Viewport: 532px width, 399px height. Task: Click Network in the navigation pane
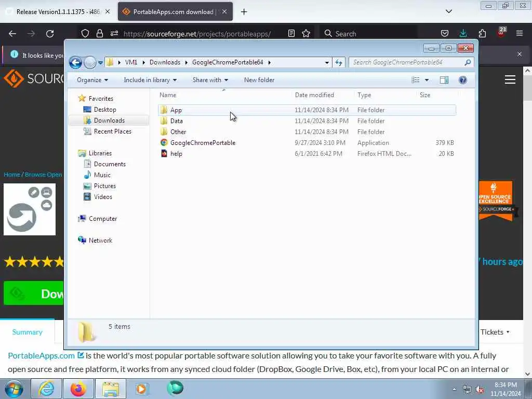click(100, 241)
